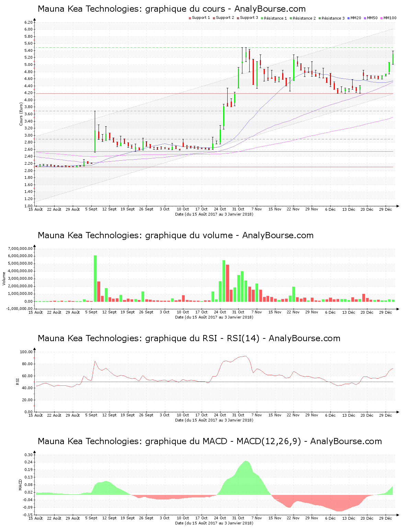This screenshot has height=532, width=412.
Task: Click the date range caption under the price chart
Action: point(214,214)
